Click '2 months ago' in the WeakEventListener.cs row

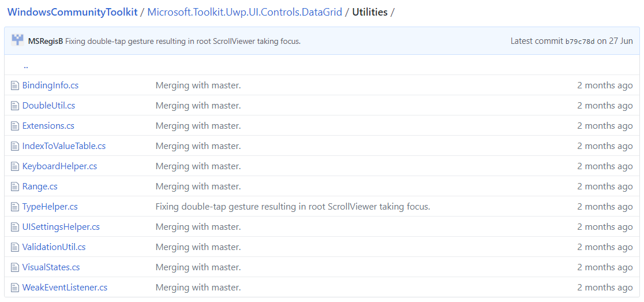605,288
